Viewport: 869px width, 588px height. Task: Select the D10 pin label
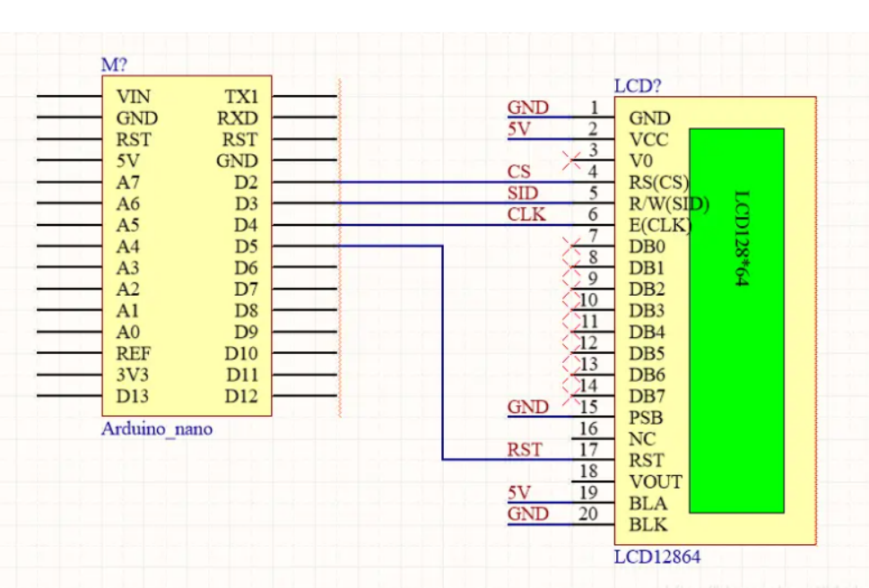241,354
